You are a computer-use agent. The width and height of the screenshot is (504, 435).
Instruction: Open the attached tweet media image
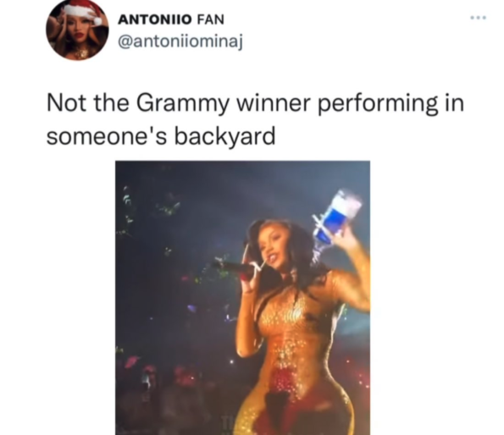pos(242,298)
